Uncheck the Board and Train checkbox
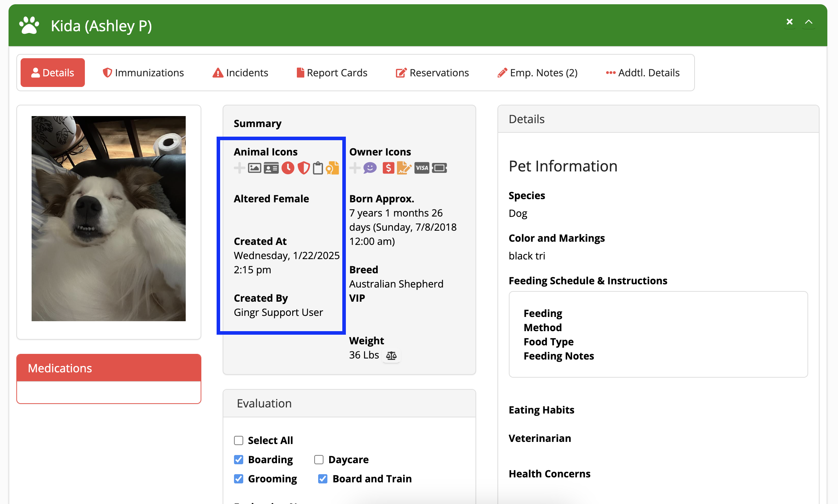Screen dimensions: 838x504 (x=323, y=479)
